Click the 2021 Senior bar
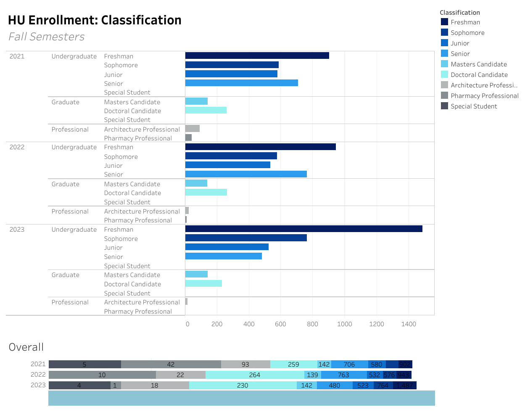Viewport: 525px width, 420px height. [241, 83]
